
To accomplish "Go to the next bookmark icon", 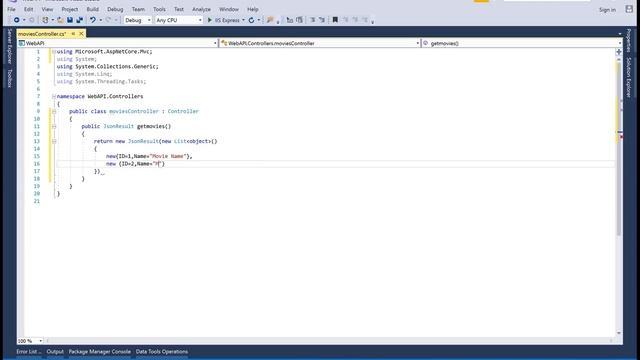I will point(355,20).
